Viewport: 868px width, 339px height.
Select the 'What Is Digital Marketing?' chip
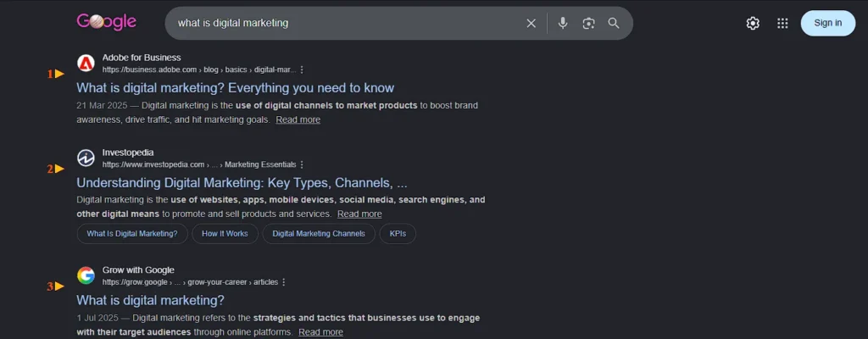pyautogui.click(x=132, y=234)
